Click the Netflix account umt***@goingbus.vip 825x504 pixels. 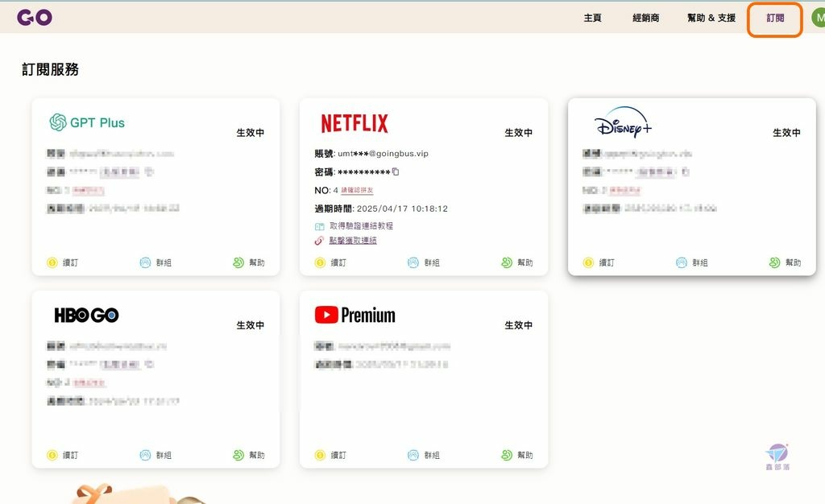coord(383,154)
